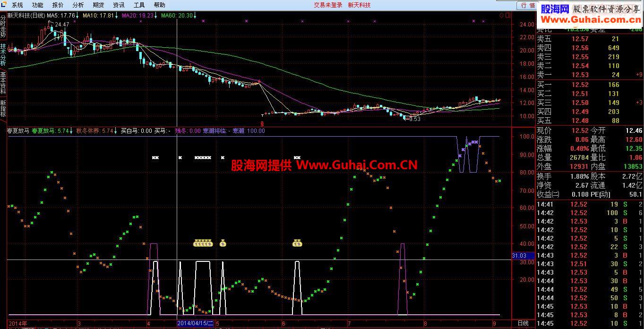Click the MA20: 19.23 label

click(138, 15)
